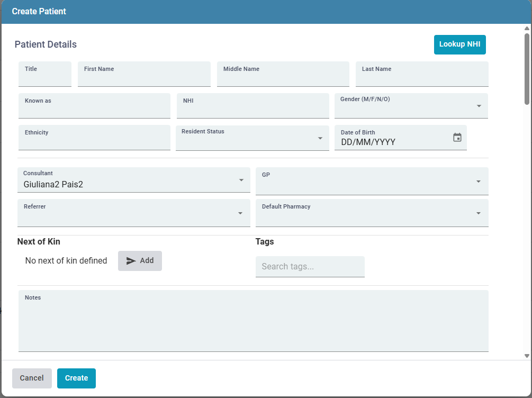Viewport: 532px width, 398px height.
Task: Cancel the Create Patient dialog
Action: coord(32,378)
